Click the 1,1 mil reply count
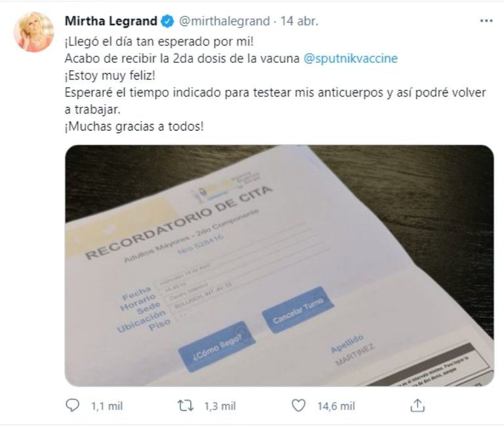 coord(106,406)
